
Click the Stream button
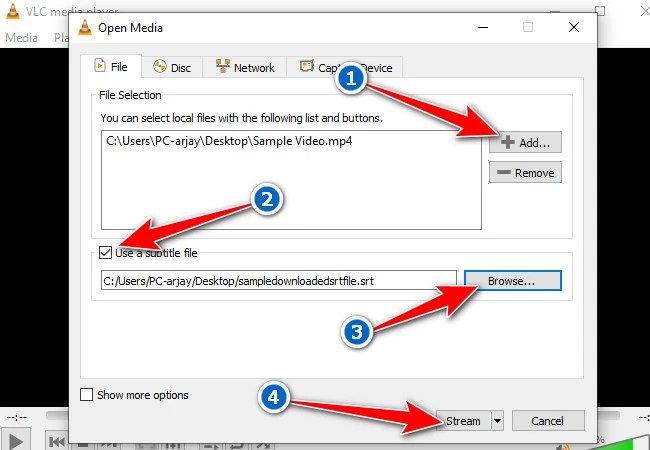(x=463, y=421)
